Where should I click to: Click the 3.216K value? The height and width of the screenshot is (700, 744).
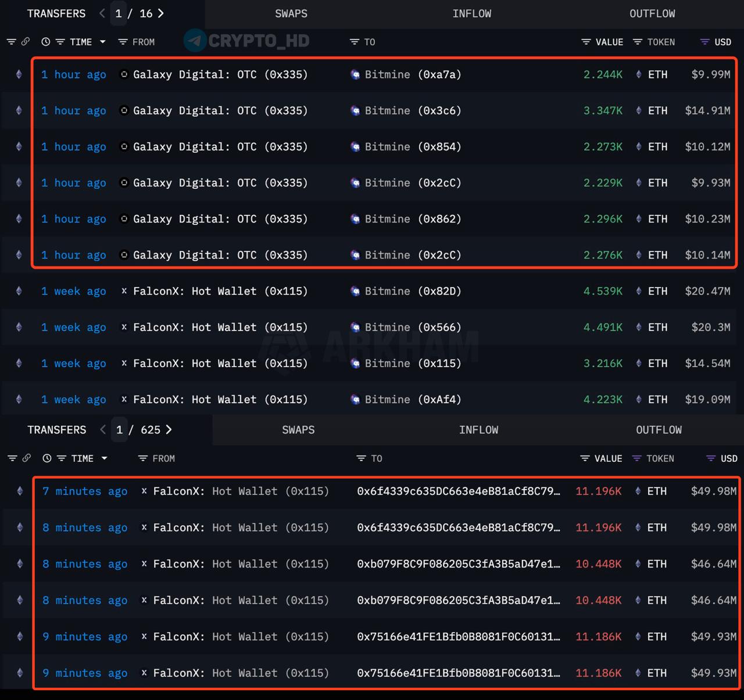(x=603, y=363)
